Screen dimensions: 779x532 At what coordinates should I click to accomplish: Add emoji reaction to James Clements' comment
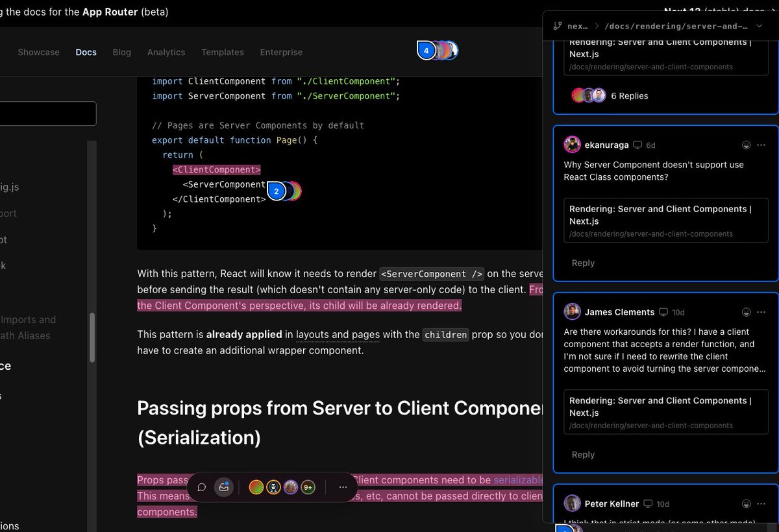pyautogui.click(x=746, y=312)
